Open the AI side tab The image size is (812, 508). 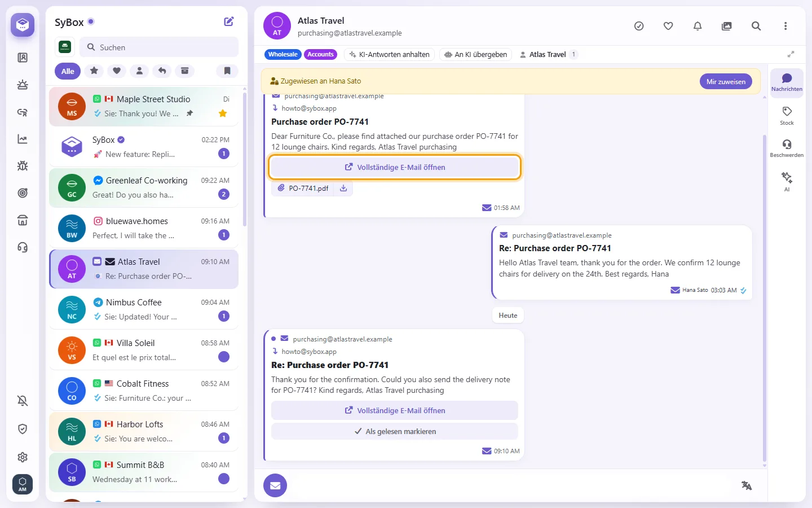click(787, 182)
